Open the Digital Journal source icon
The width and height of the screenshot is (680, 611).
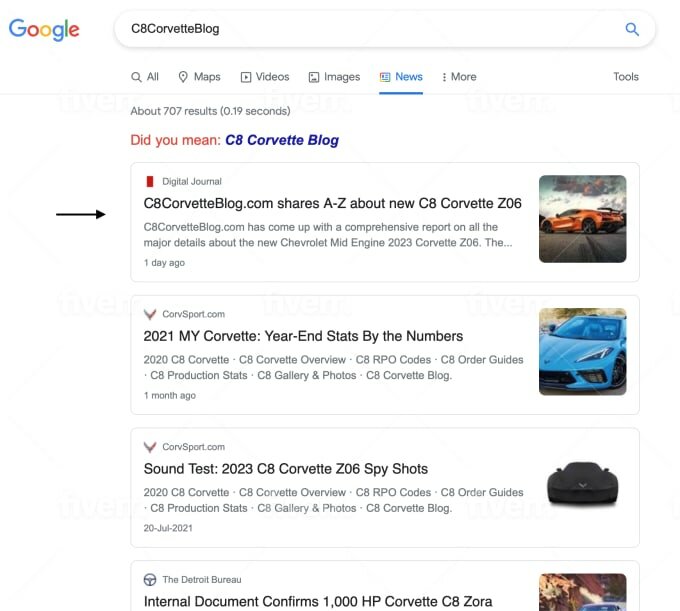(x=150, y=181)
